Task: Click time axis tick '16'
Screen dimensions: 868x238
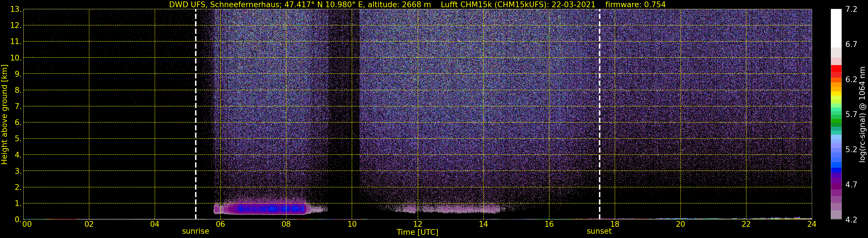Action: (549, 224)
